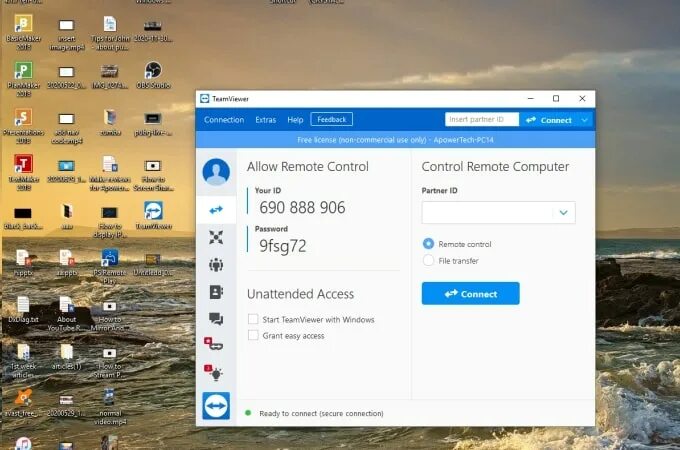Image resolution: width=680 pixels, height=450 pixels.
Task: Open the PlanMaker 2018 desktop shortcut
Action: pyautogui.click(x=23, y=79)
